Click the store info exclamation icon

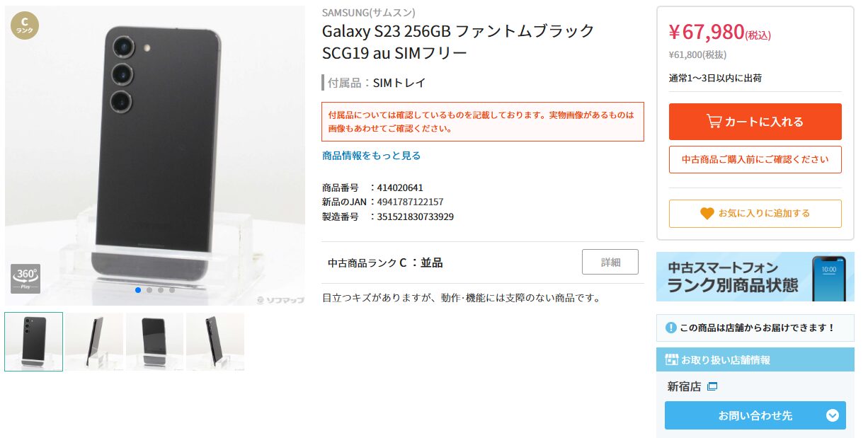point(671,328)
